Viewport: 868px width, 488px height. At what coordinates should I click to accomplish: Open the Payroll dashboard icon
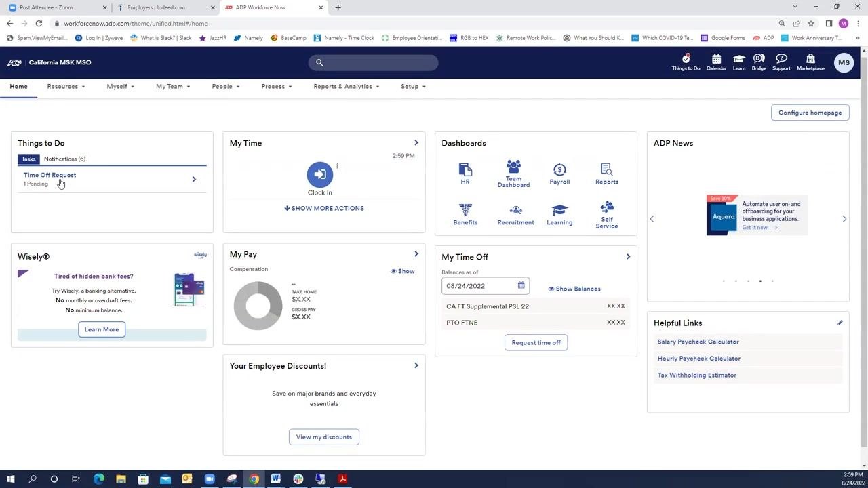tap(559, 174)
